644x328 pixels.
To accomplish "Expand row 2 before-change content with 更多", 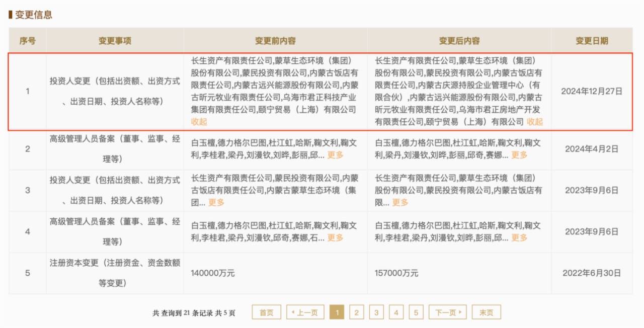I will tap(335, 155).
